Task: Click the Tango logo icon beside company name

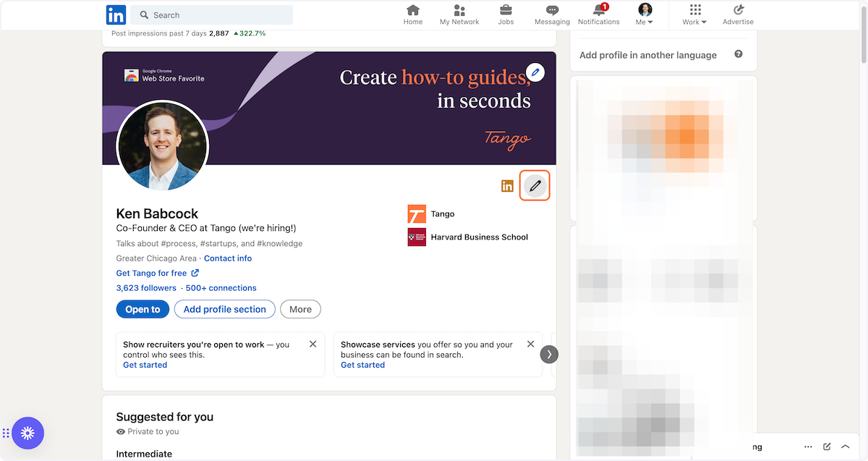Action: tap(417, 214)
